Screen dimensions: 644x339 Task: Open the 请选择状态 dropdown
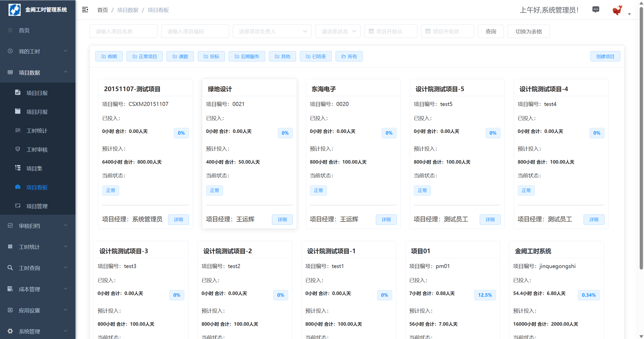[338, 31]
